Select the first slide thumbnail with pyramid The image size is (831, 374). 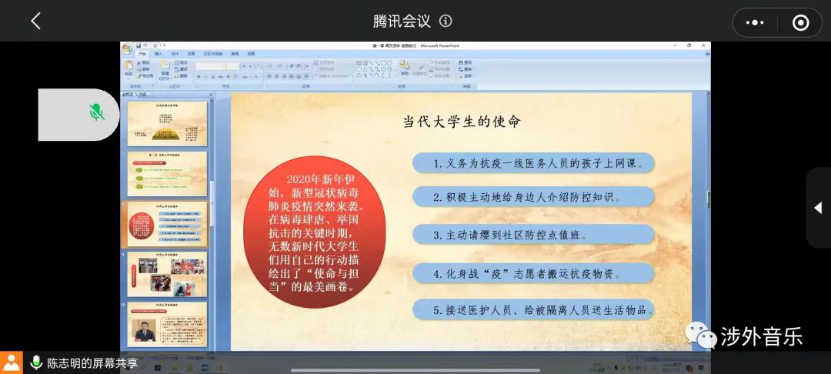pyautogui.click(x=167, y=123)
